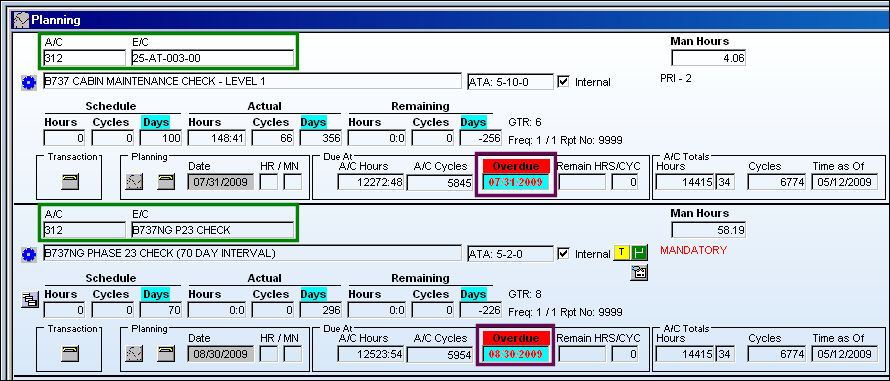Image resolution: width=890 pixels, height=381 pixels.
Task: Click the Actual Days field showing 296
Action: (320, 310)
